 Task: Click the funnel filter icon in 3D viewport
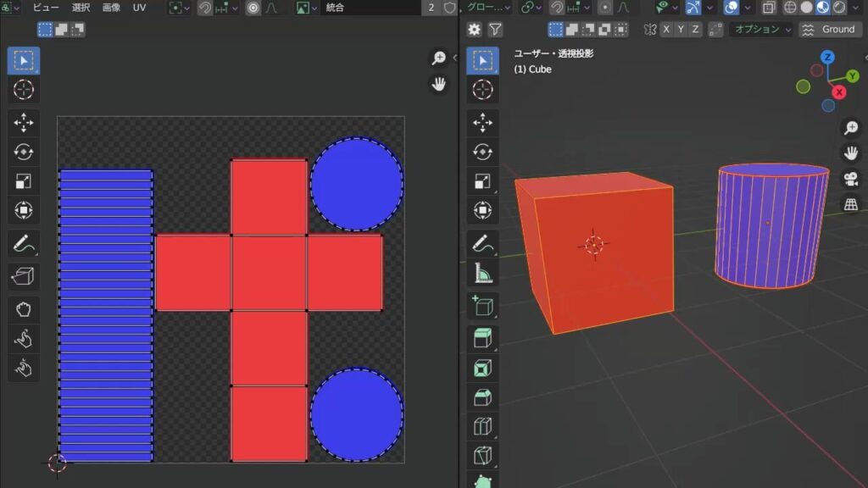pos(495,30)
